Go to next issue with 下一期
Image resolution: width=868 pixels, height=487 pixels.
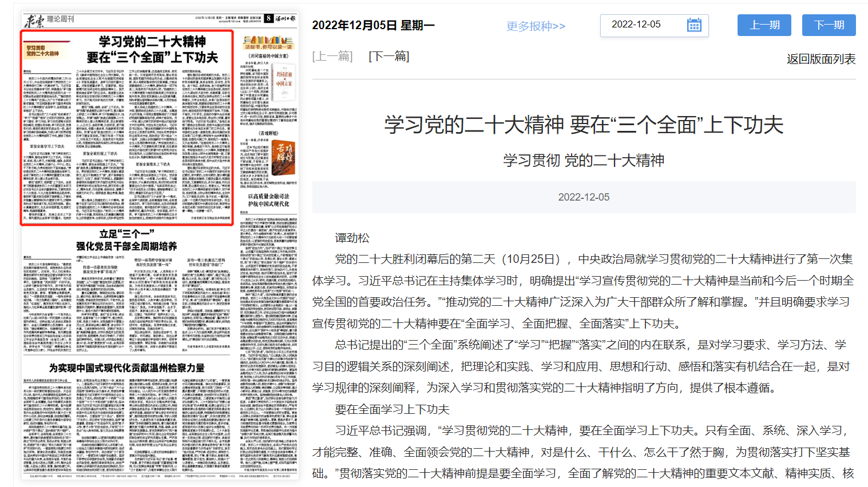[x=829, y=25]
